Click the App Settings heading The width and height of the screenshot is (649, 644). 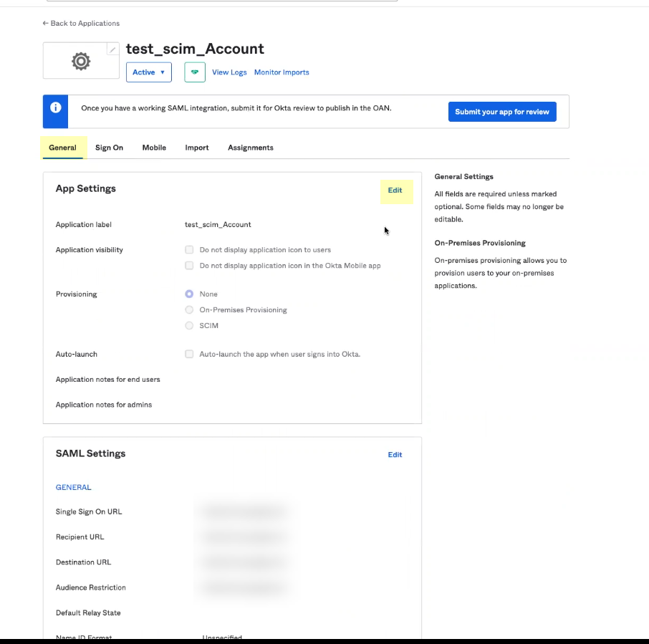coord(86,188)
